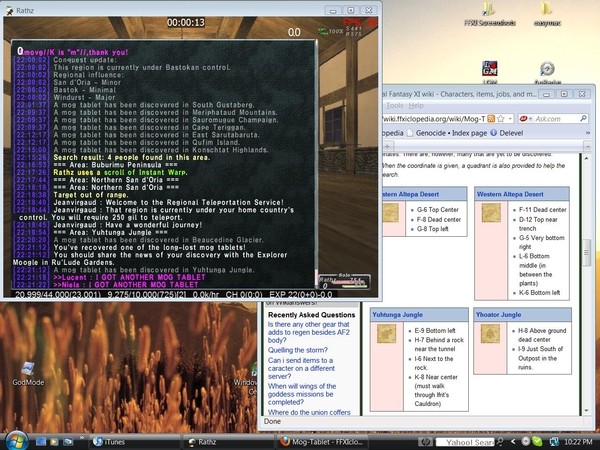Image resolution: width=600 pixels, height=450 pixels.
Task: Open the desktop icon next to GM shortcut
Action: [x=548, y=72]
